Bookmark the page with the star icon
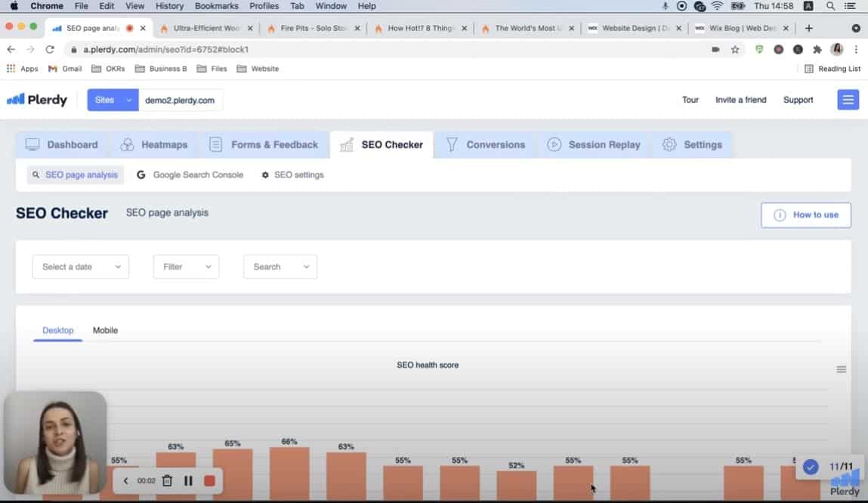This screenshot has height=503, width=868. (x=735, y=49)
